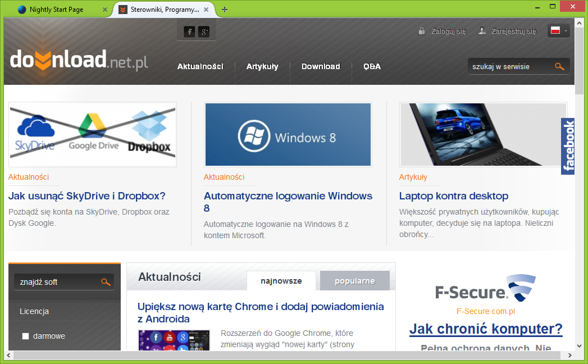
Task: Click the user icon beside Zarejestruj się
Action: (x=482, y=31)
